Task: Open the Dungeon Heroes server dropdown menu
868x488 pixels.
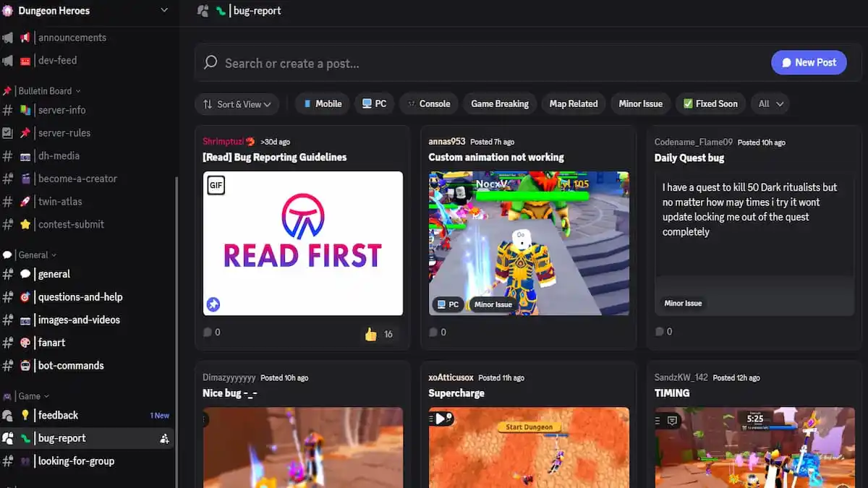Action: tap(163, 11)
